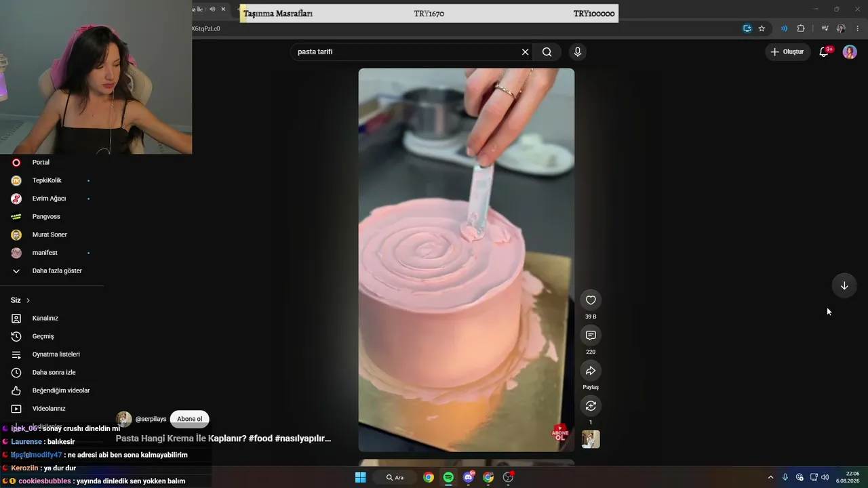Viewport: 868px width, 488px height.
Task: Start voice search with microphone icon
Action: pyautogui.click(x=578, y=52)
